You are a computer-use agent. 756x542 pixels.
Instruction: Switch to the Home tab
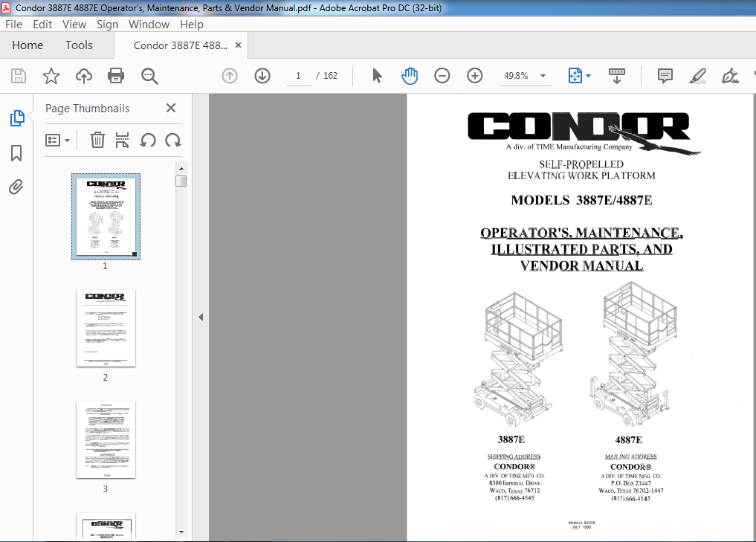coord(28,45)
